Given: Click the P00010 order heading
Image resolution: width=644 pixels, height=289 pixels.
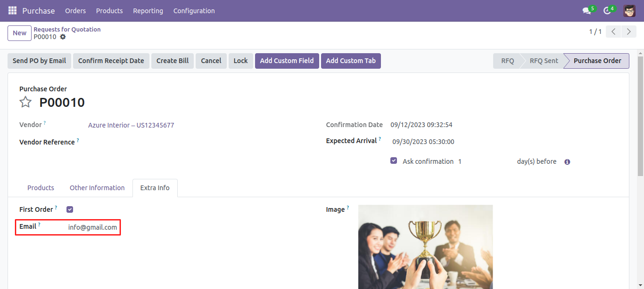Looking at the screenshot, I should [x=62, y=102].
